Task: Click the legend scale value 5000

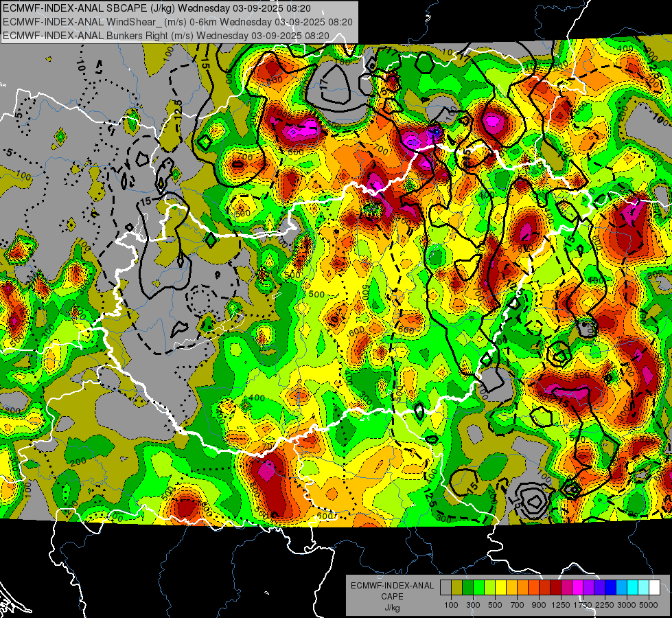Action: [x=649, y=605]
